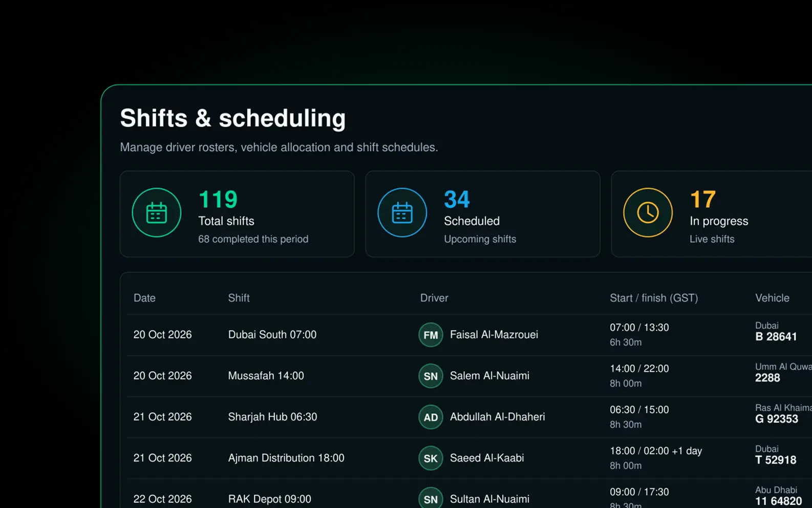Viewport: 812px width, 508px height.
Task: Click the Upcoming shifts caption
Action: [480, 239]
